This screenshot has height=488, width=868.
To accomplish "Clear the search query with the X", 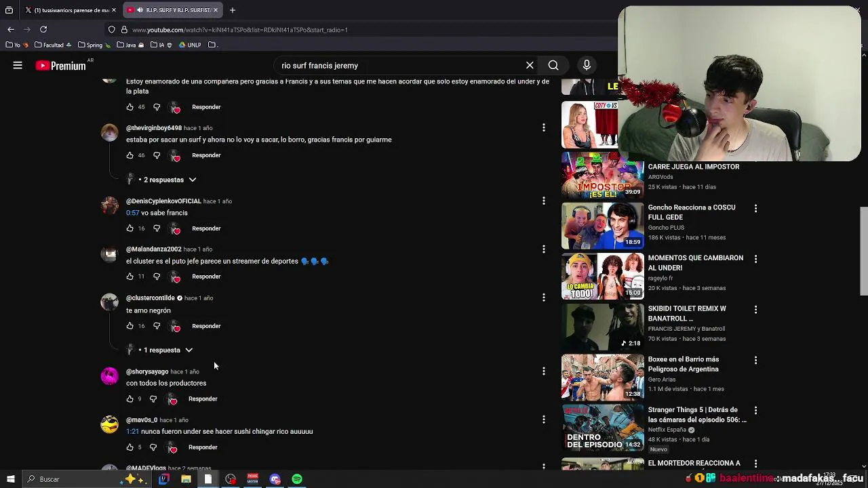I will [530, 66].
